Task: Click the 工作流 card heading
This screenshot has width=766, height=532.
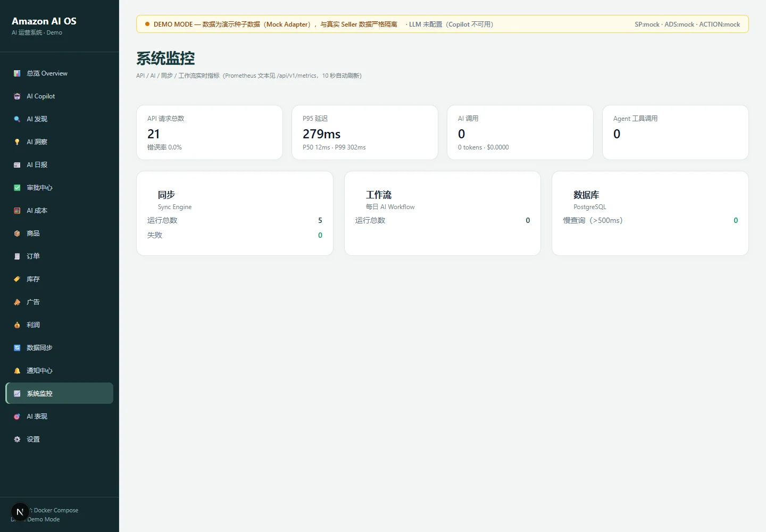Action: [379, 195]
